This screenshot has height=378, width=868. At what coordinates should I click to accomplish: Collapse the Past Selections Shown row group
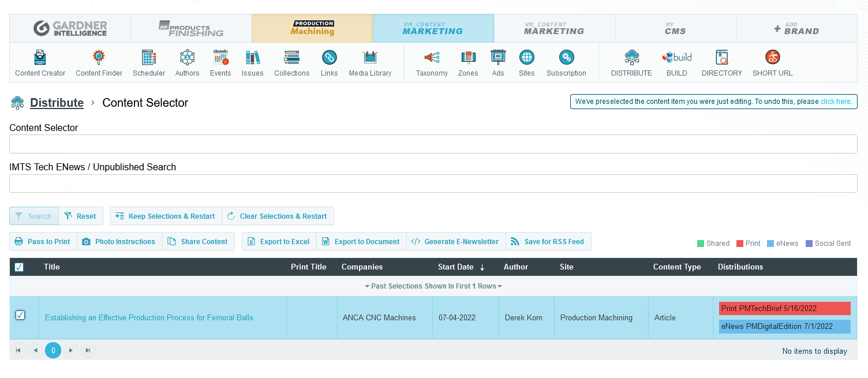pyautogui.click(x=433, y=286)
